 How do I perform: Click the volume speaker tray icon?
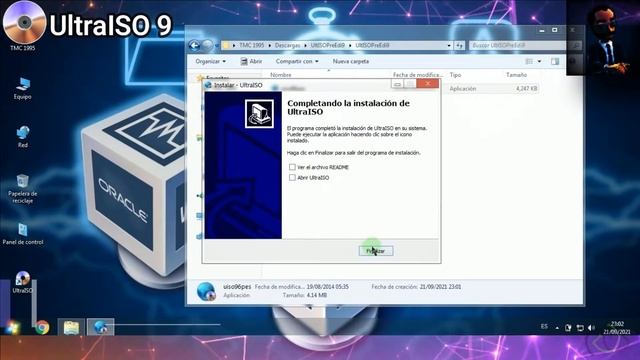click(x=591, y=327)
